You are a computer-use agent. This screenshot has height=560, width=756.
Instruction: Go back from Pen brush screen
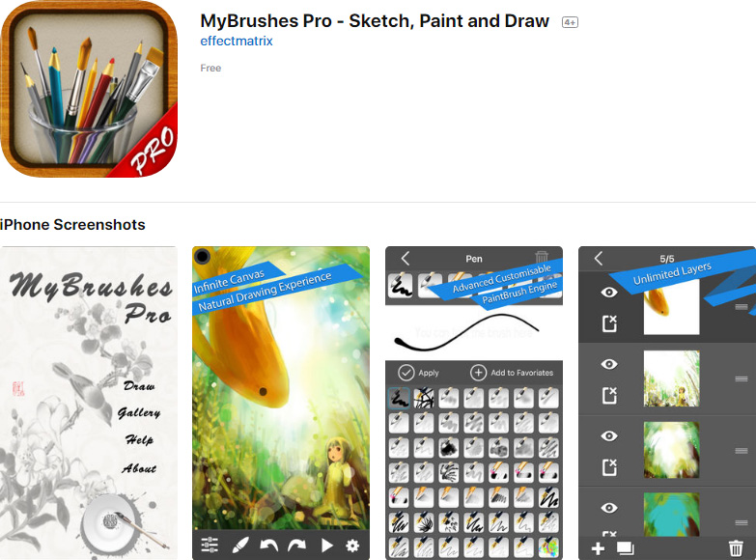click(405, 259)
